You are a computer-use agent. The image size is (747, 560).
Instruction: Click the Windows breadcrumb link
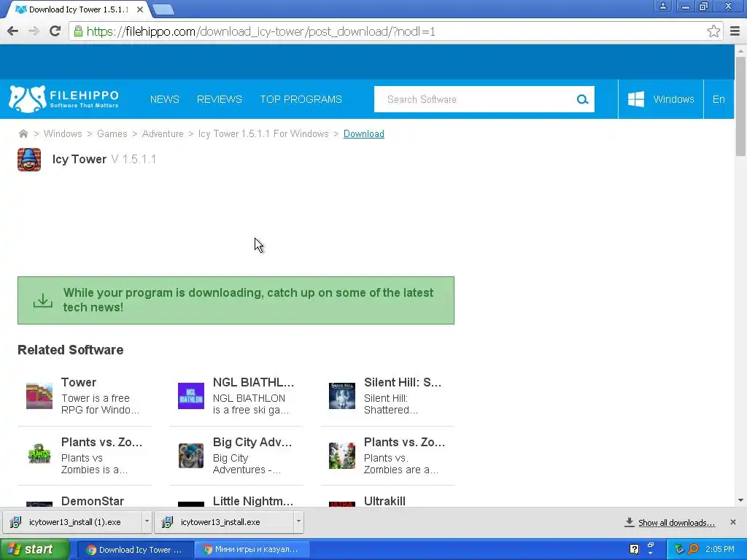click(63, 134)
